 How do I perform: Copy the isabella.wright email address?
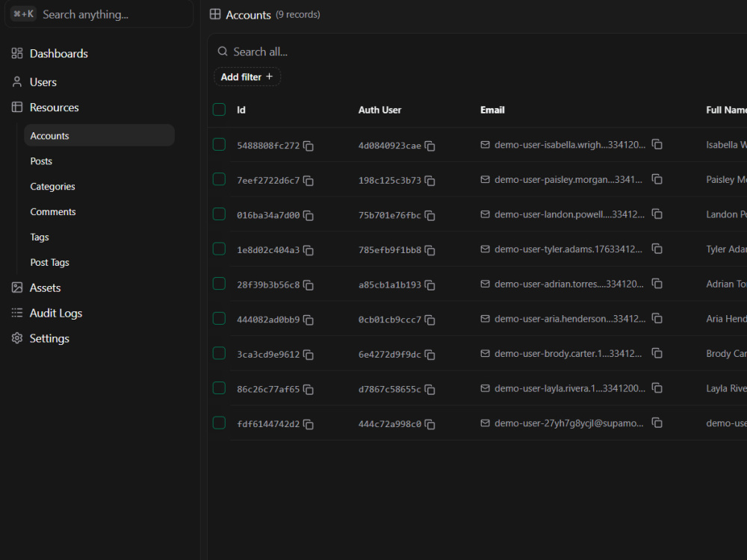[x=657, y=144]
